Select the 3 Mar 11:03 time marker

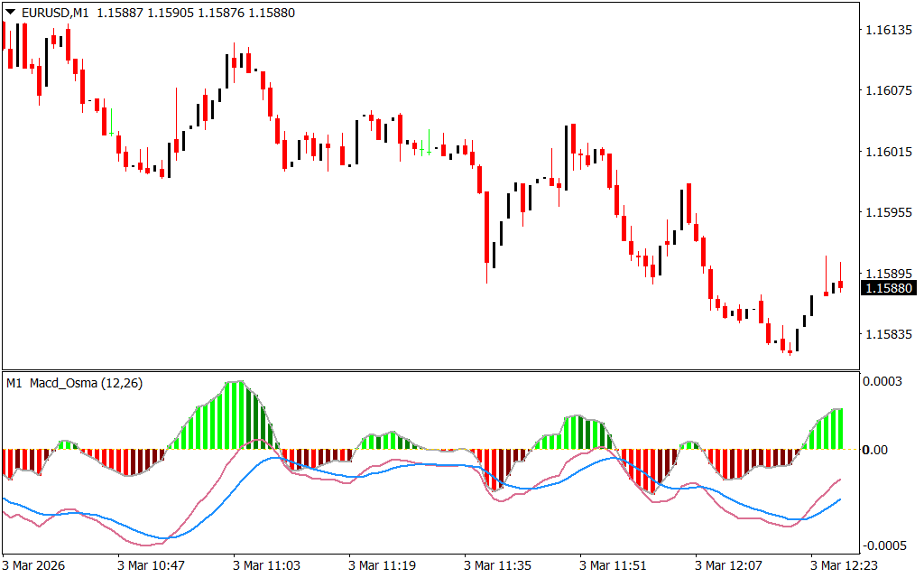pos(266,565)
